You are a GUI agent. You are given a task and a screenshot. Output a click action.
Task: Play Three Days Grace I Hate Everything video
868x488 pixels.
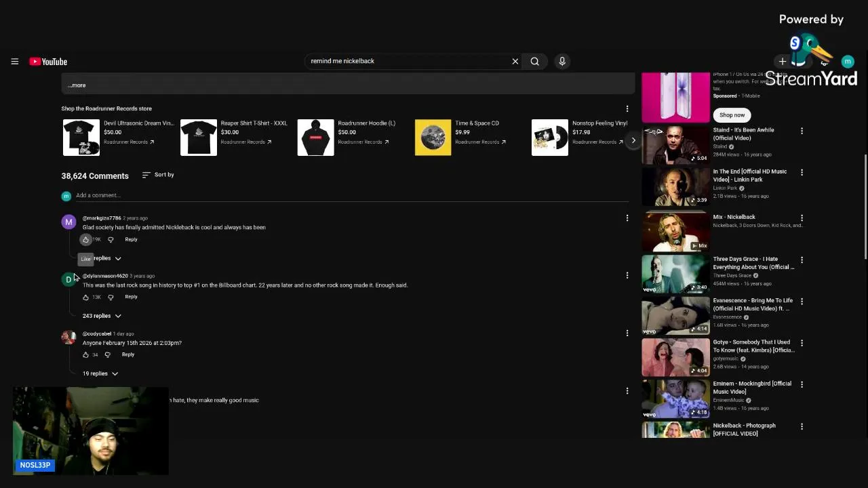click(x=676, y=274)
